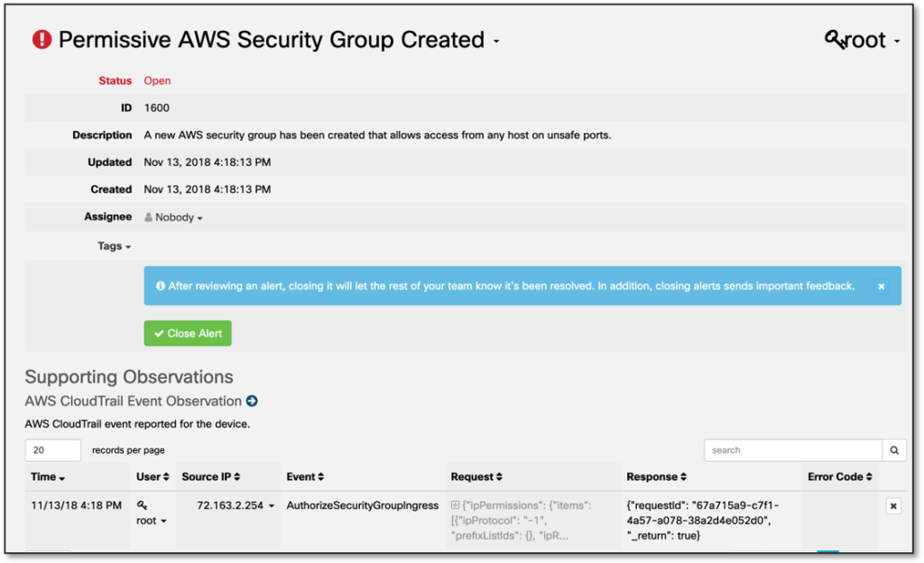The height and width of the screenshot is (563, 924).
Task: Expand the request JSON plus icon
Action: [455, 506]
